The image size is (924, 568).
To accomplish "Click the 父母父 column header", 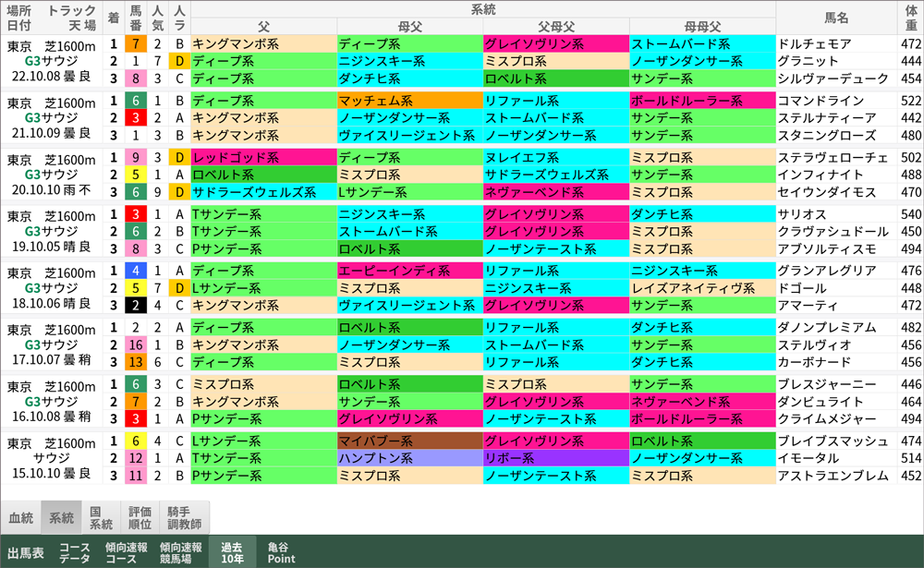I will [555, 26].
